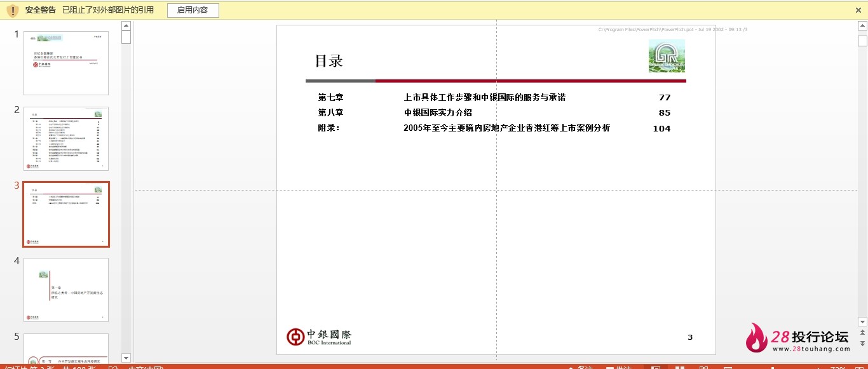The width and height of the screenshot is (868, 369).
Task: Click the 2005年至今 appendix title line
Action: click(506, 128)
